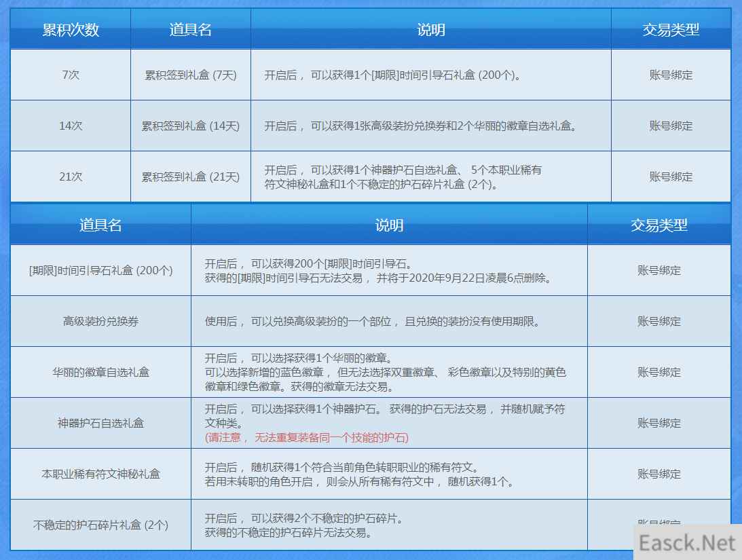
Task: Select the 华丽的徽章自选礼盒 item name
Action: tap(100, 372)
